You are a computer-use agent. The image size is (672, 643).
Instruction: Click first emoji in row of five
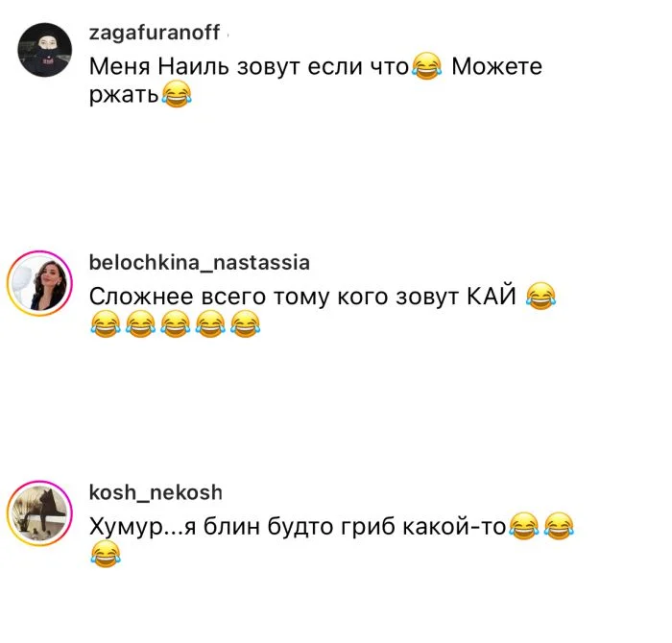coord(106,324)
